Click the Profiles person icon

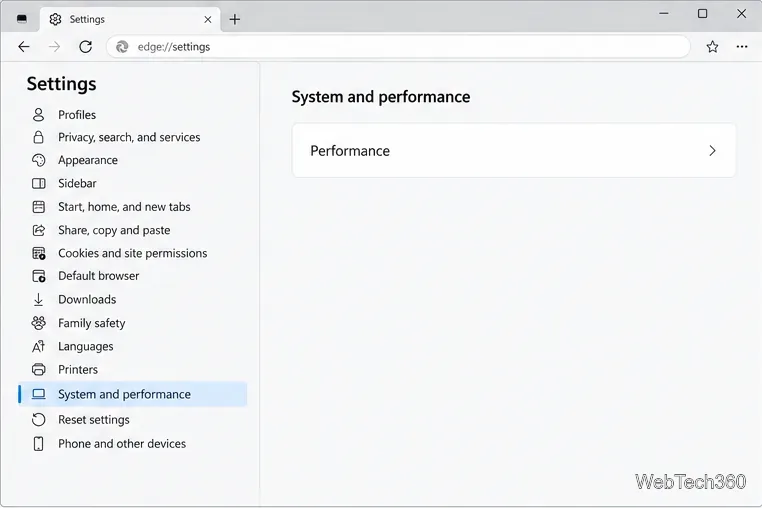pyautogui.click(x=38, y=115)
